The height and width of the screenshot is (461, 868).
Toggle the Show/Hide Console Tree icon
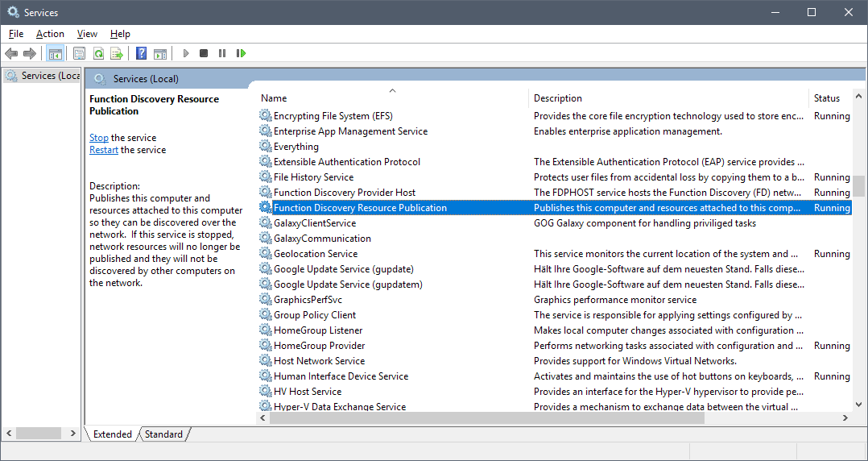55,53
